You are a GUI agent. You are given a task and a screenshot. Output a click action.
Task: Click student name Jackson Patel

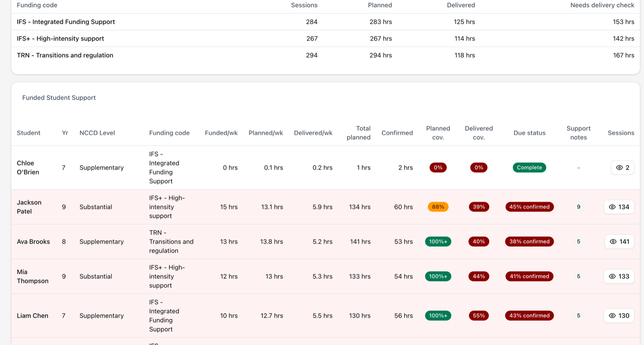(29, 207)
